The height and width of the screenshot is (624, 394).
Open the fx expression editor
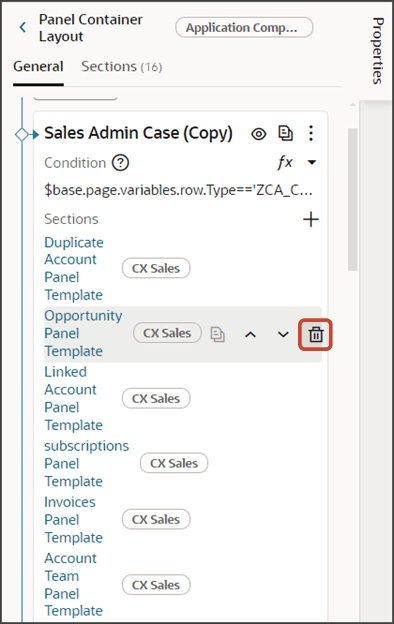[x=285, y=162]
